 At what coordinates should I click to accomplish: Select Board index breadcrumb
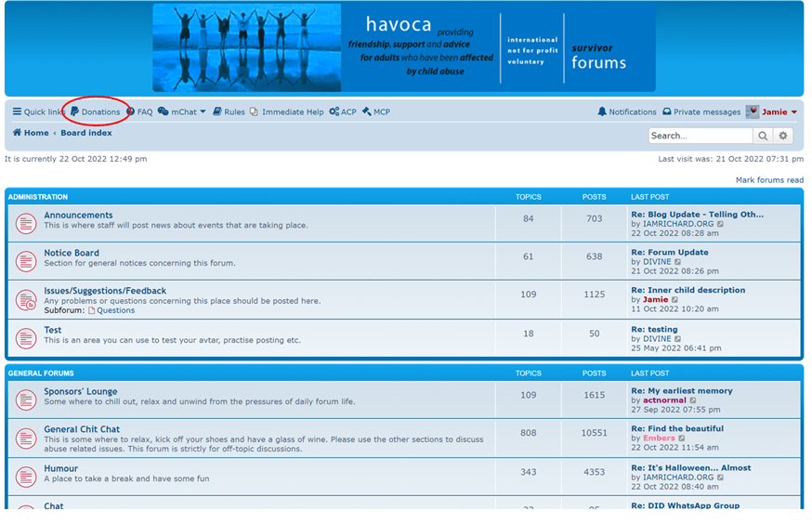86,133
